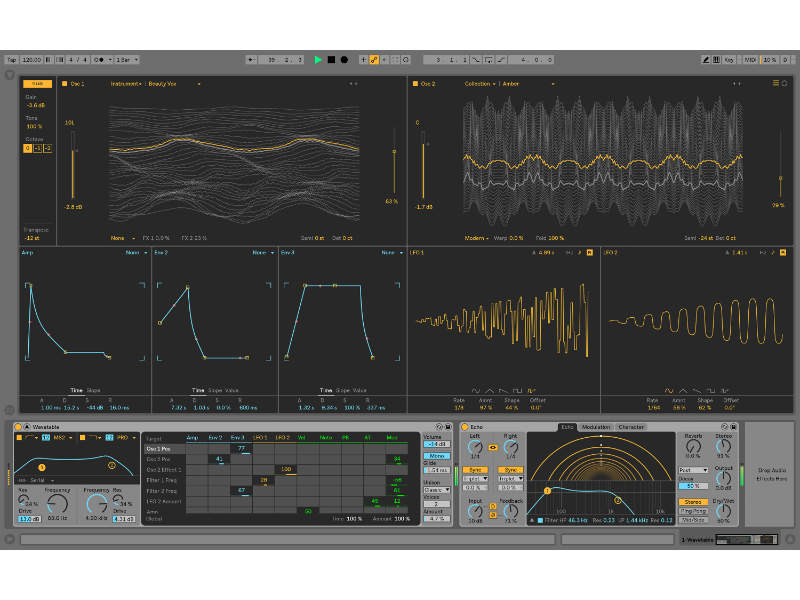
Task: Click the Stop transport button
Action: point(331,60)
